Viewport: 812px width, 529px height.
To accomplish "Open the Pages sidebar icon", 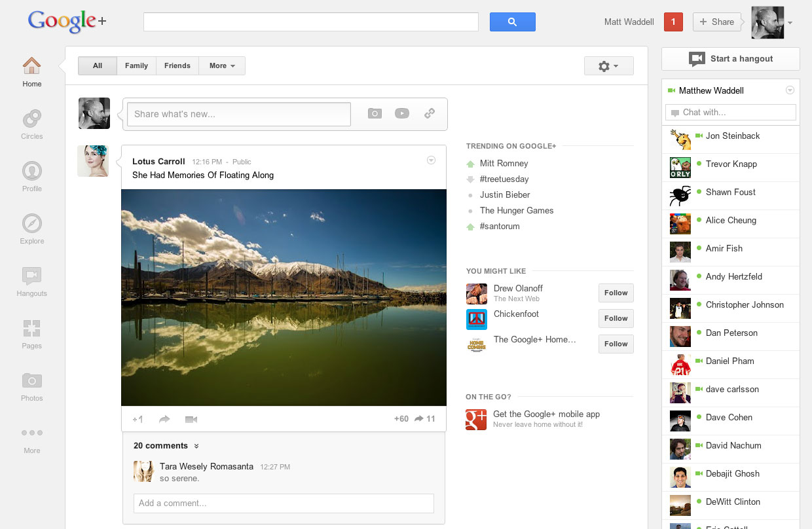I will tap(31, 328).
